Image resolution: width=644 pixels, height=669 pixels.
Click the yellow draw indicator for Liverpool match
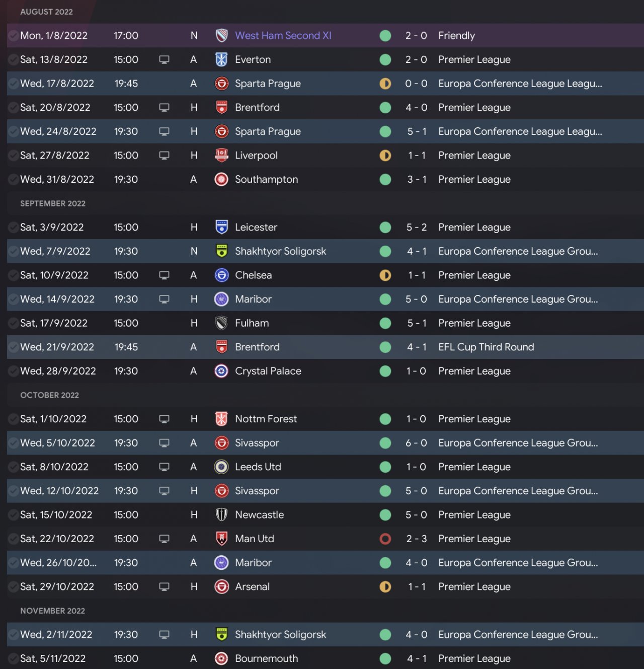point(385,155)
